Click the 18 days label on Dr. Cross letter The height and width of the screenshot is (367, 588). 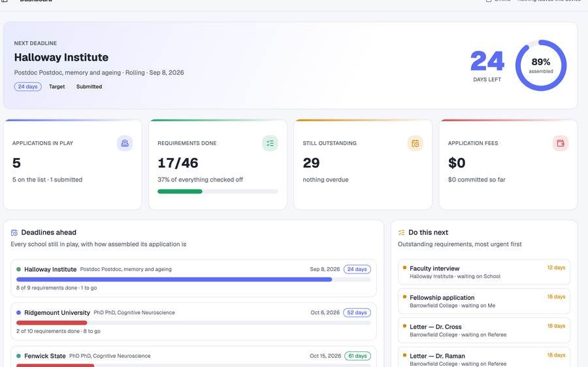pos(556,326)
